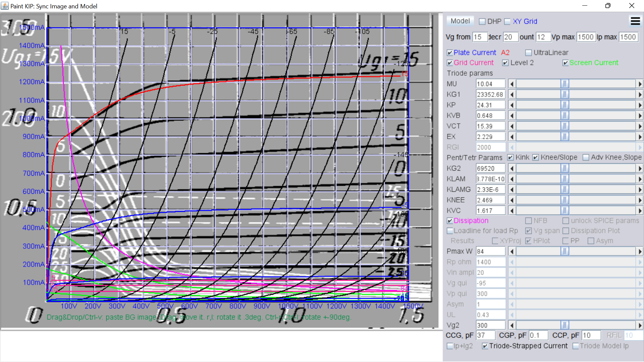
Task: Click the Ip max input field
Action: click(628, 37)
